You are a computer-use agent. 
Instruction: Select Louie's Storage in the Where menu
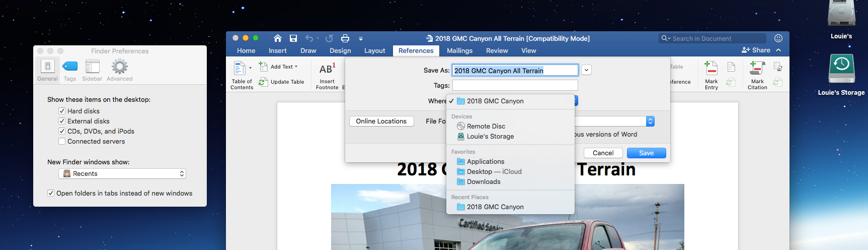click(x=510, y=136)
